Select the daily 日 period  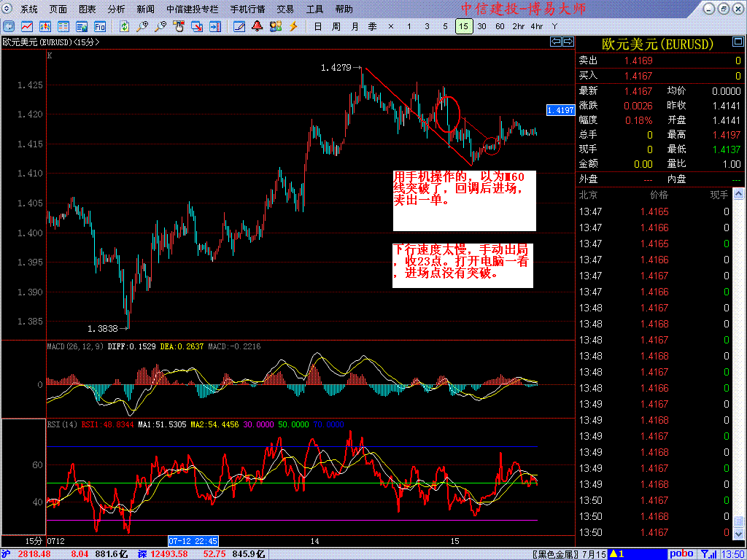point(318,26)
